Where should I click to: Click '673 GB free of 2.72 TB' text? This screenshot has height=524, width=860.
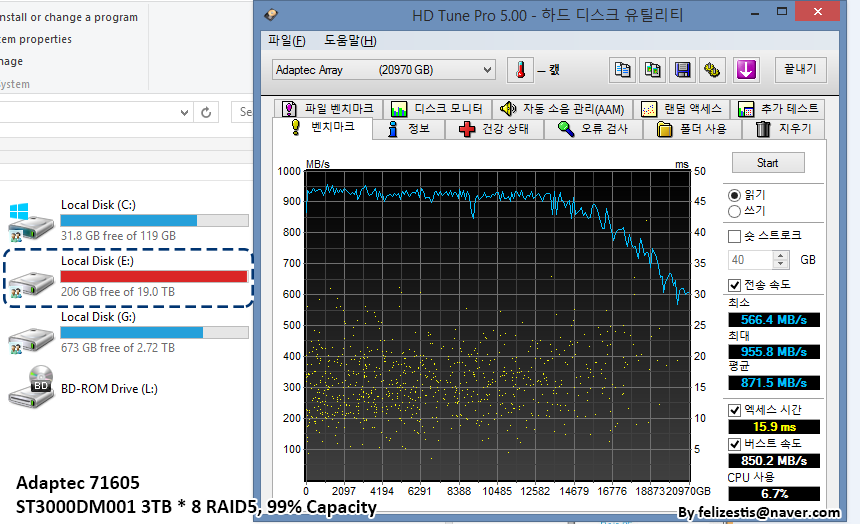pos(118,348)
